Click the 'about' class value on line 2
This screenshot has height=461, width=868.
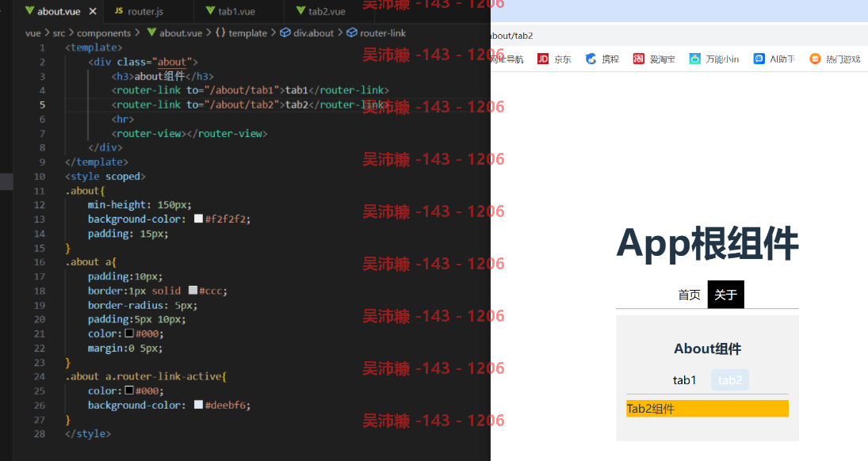tap(171, 62)
